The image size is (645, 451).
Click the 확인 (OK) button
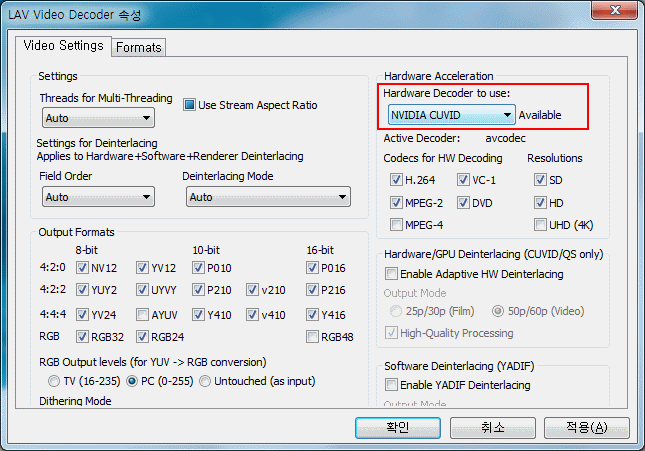tap(398, 427)
